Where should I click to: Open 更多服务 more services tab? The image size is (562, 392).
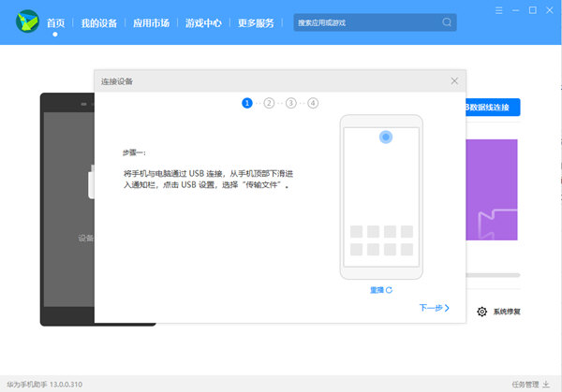[256, 23]
